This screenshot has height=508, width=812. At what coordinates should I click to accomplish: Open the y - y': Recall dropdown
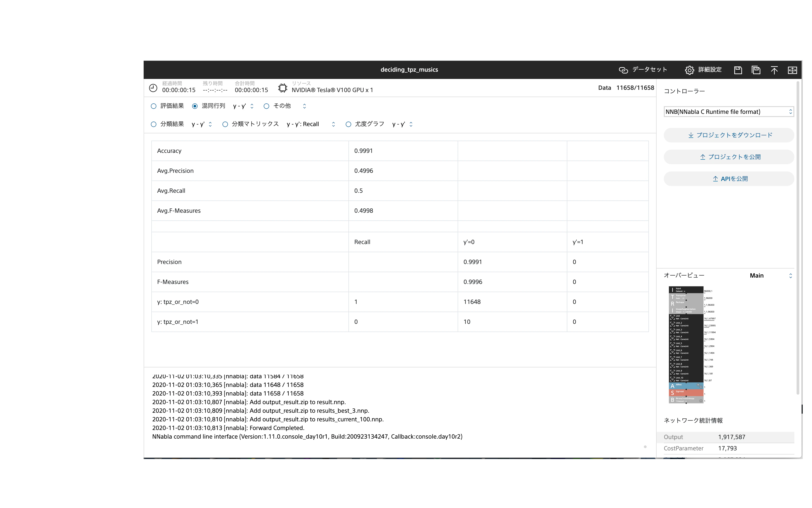(x=311, y=124)
